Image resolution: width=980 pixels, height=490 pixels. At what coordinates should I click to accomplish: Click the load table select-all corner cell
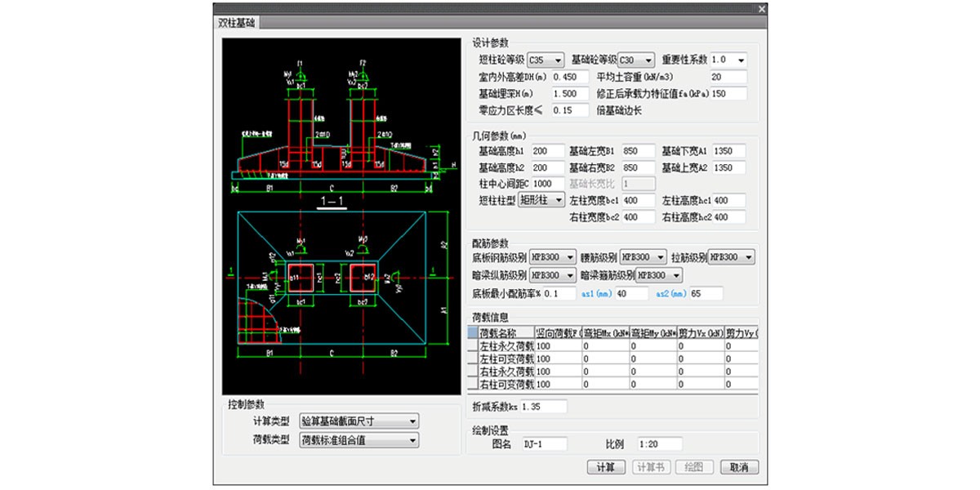(473, 333)
